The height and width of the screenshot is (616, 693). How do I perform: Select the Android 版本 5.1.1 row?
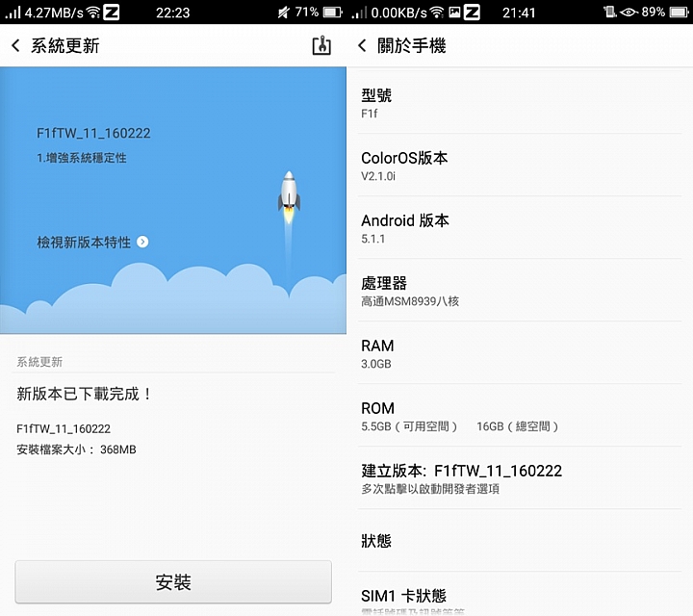point(520,228)
